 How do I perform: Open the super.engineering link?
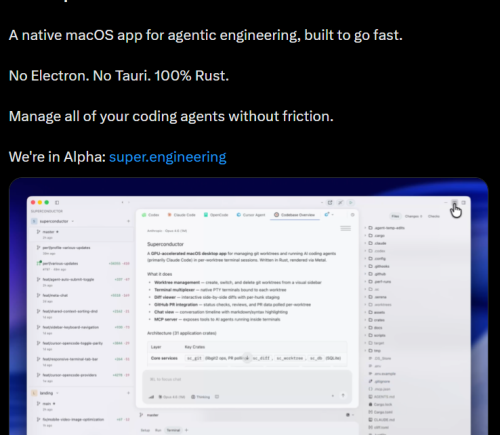coord(167,157)
